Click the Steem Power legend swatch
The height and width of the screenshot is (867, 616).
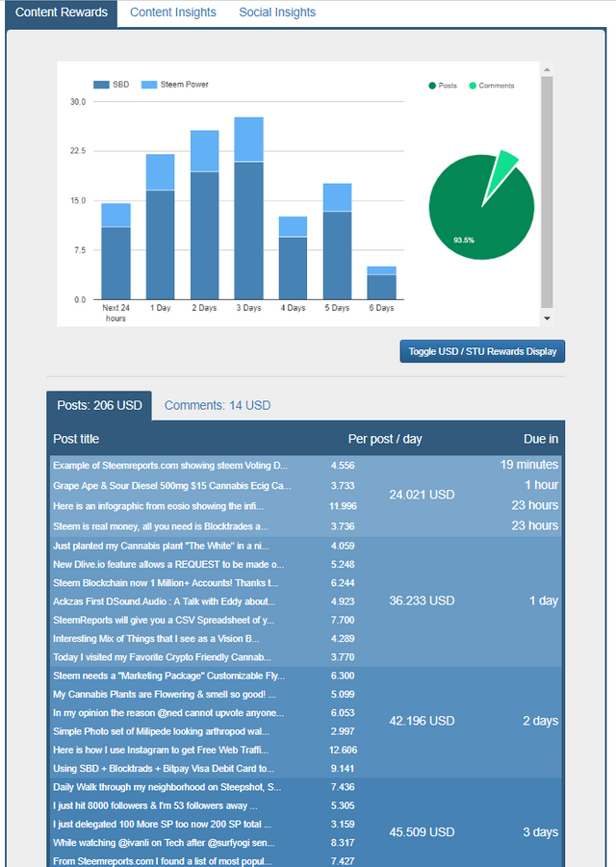click(x=149, y=85)
